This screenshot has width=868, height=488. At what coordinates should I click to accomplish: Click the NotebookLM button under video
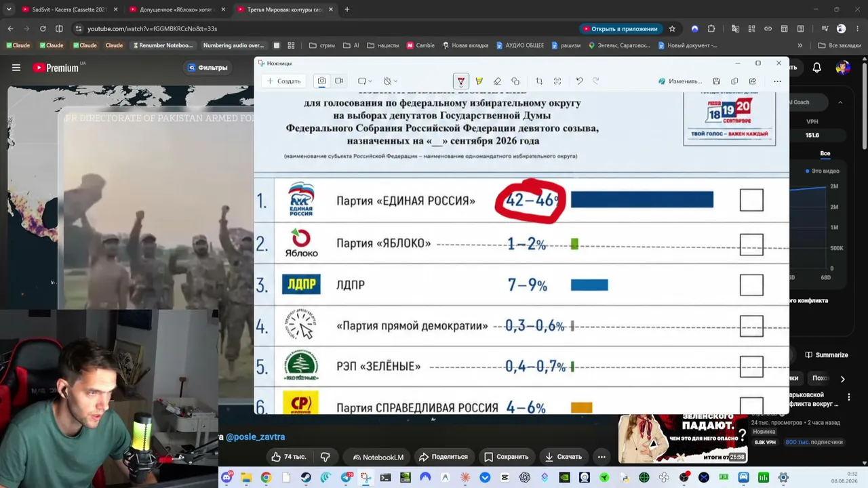pyautogui.click(x=378, y=457)
